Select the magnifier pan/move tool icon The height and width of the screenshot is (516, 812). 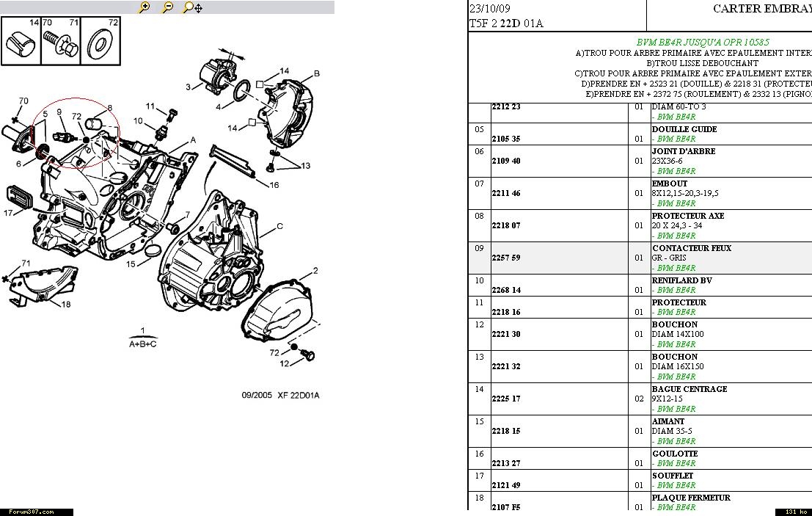point(193,7)
